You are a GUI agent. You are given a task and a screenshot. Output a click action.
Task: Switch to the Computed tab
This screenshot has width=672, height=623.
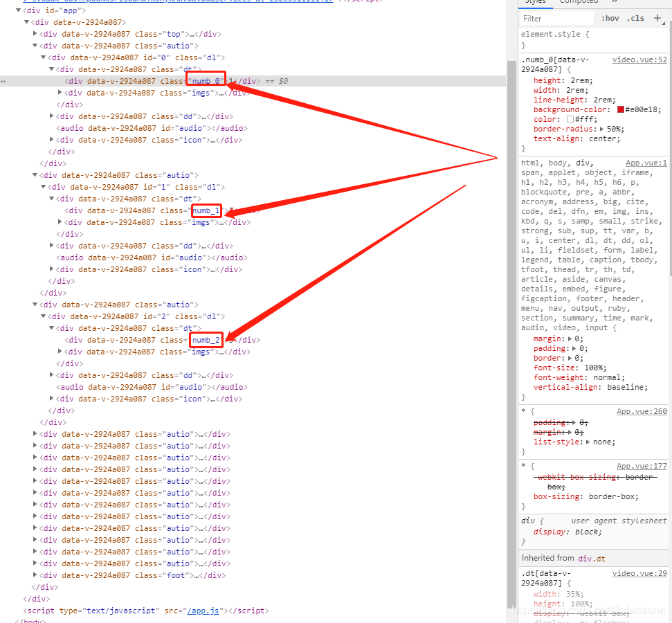579,1
